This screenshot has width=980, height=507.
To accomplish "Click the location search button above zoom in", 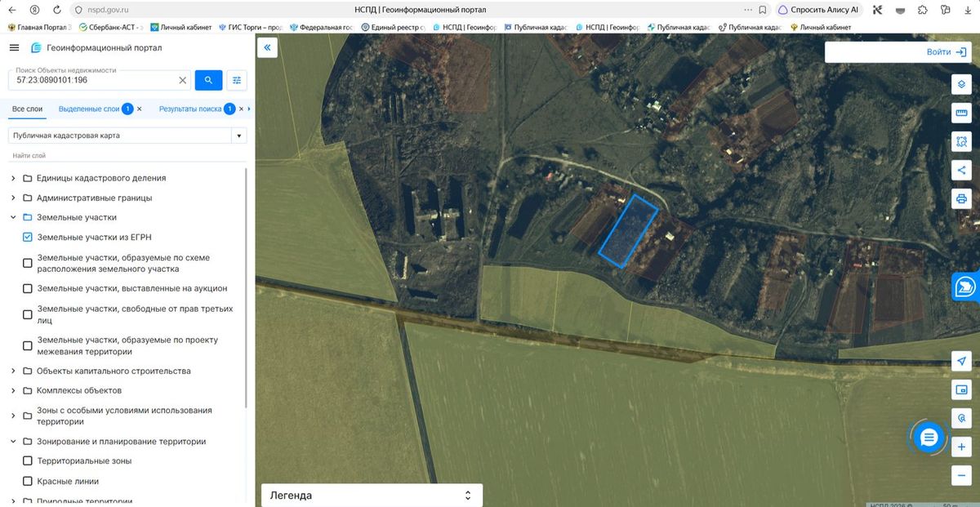I will point(961,419).
